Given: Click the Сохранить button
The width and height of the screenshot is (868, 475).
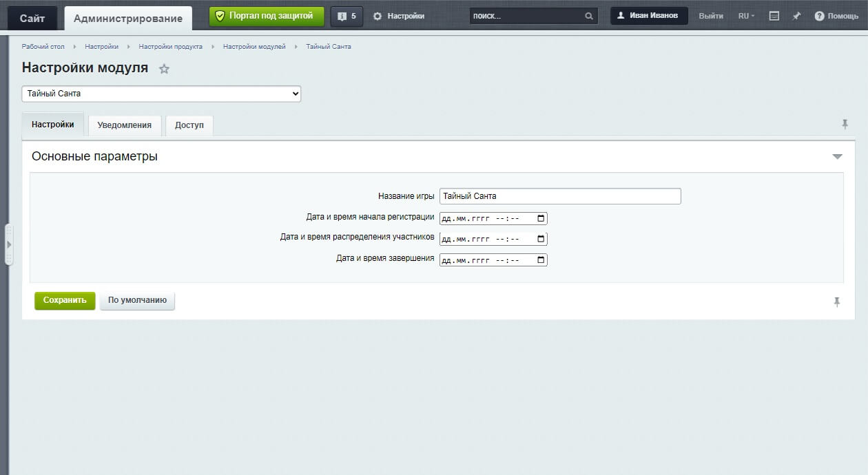Looking at the screenshot, I should (x=65, y=300).
